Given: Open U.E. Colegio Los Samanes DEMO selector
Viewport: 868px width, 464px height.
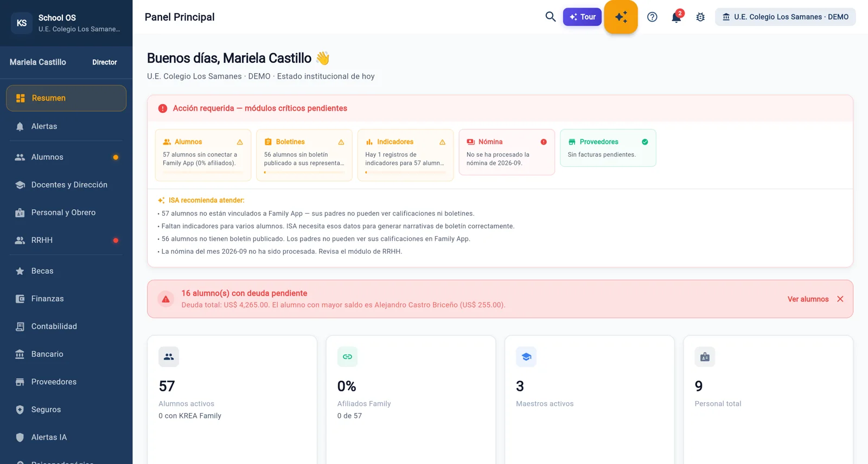Looking at the screenshot, I should point(785,17).
